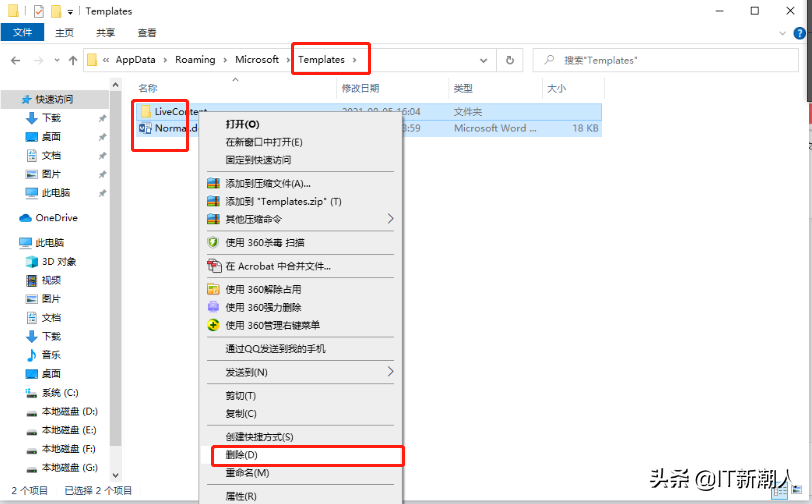Open 本地磁盘 (E:) drive
812x504 pixels.
[69, 430]
